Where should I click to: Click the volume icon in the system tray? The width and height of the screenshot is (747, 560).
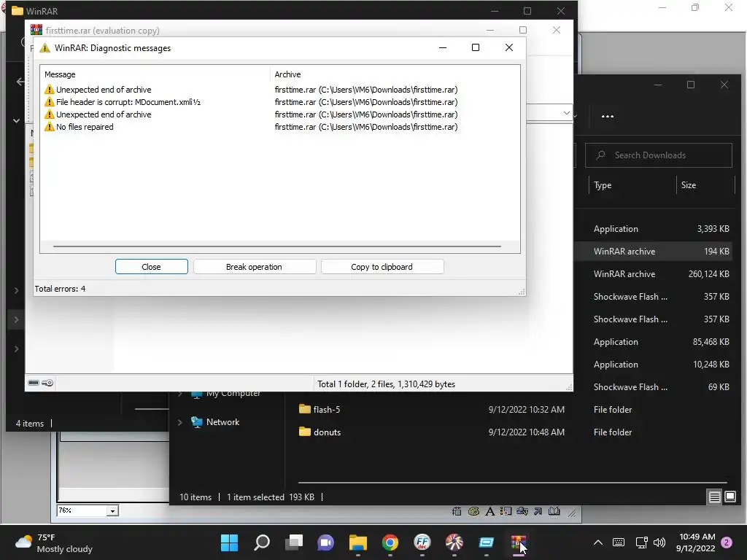[659, 542]
